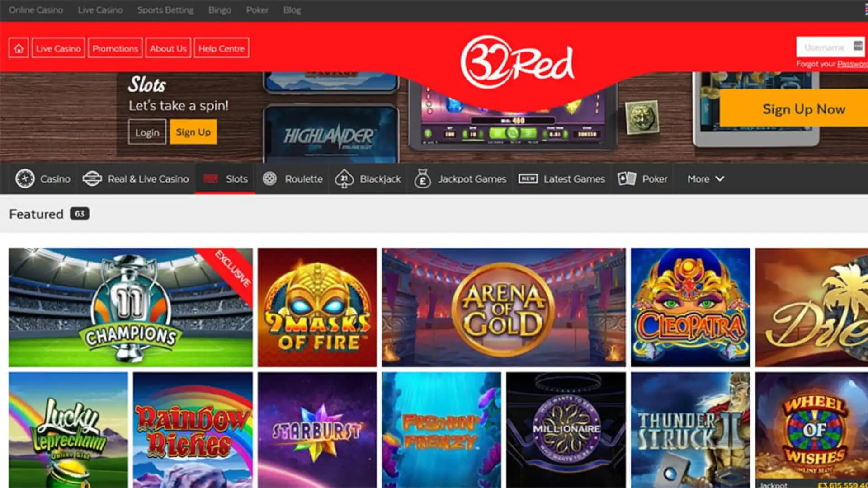Viewport: 868px width, 488px height.
Task: Click the Blackjack 21 spade icon
Action: point(344,178)
